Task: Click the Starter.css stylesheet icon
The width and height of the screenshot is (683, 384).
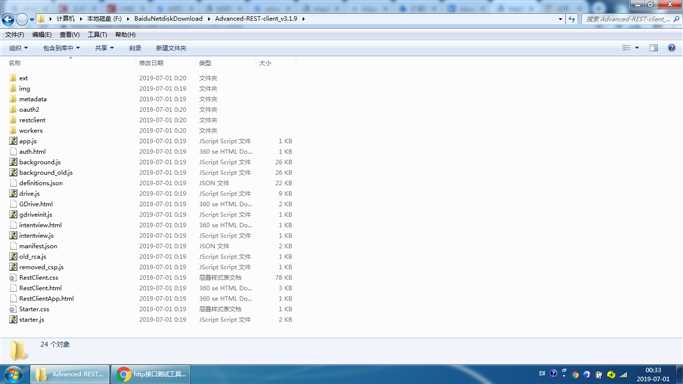Action: [x=13, y=309]
